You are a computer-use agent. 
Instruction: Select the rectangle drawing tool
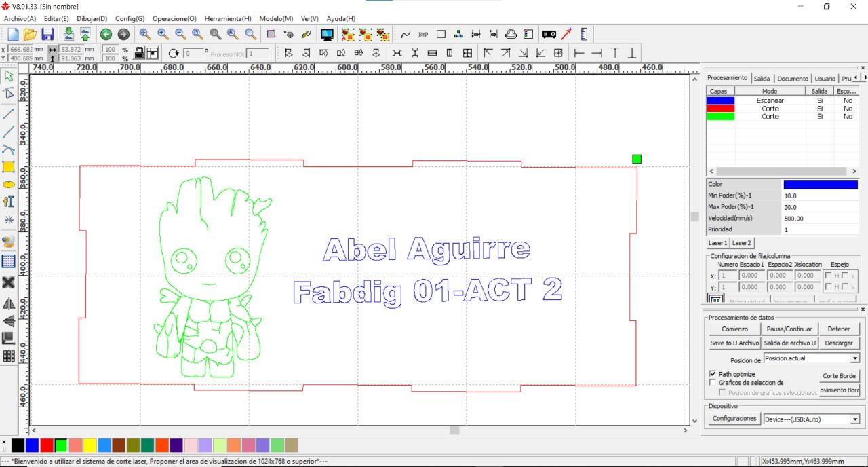point(9,167)
